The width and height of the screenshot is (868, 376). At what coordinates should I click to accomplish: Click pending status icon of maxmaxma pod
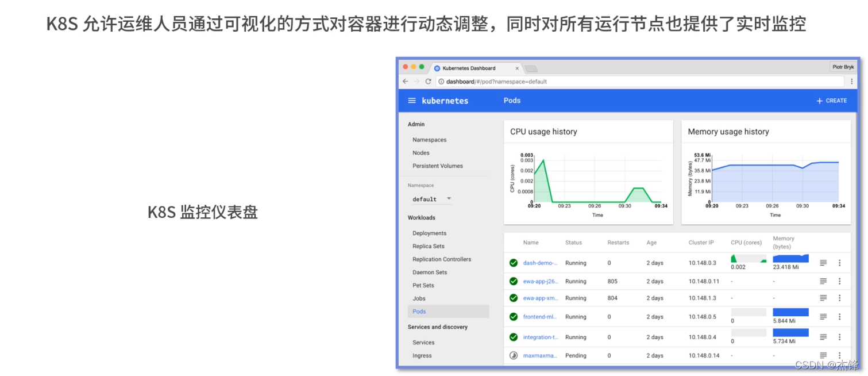[x=514, y=355]
